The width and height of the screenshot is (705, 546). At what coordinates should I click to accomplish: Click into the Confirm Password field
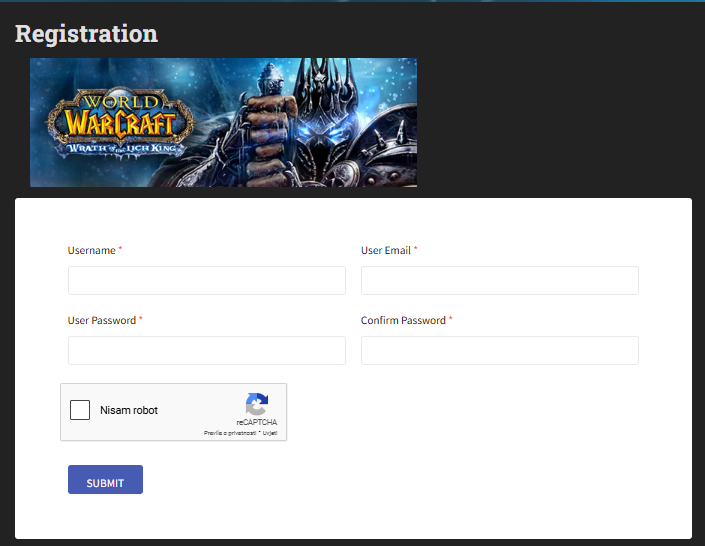(499, 351)
